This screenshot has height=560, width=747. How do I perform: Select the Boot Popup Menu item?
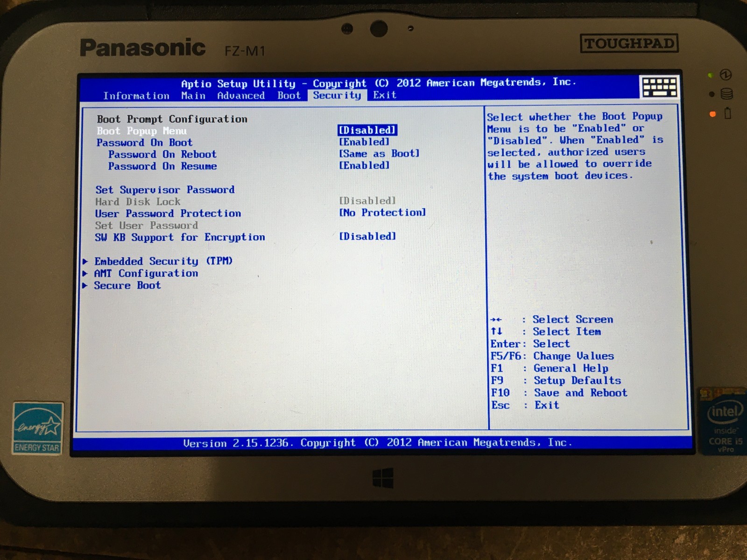point(142,131)
